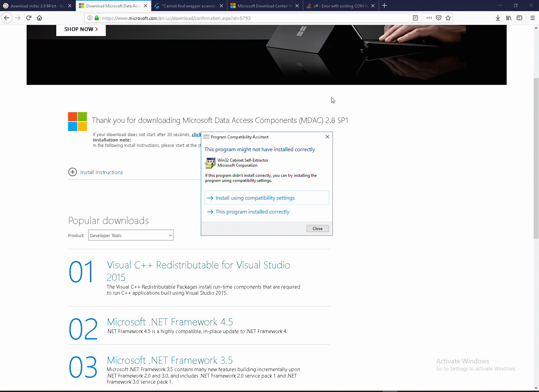The height and width of the screenshot is (392, 539).
Task: Select the 'Download Microsoft Data Access' tab
Action: [114, 6]
